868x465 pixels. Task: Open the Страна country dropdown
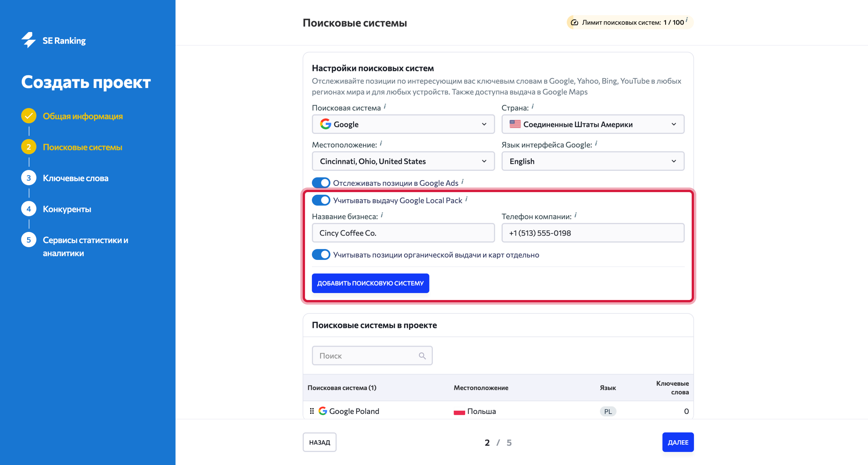click(593, 124)
